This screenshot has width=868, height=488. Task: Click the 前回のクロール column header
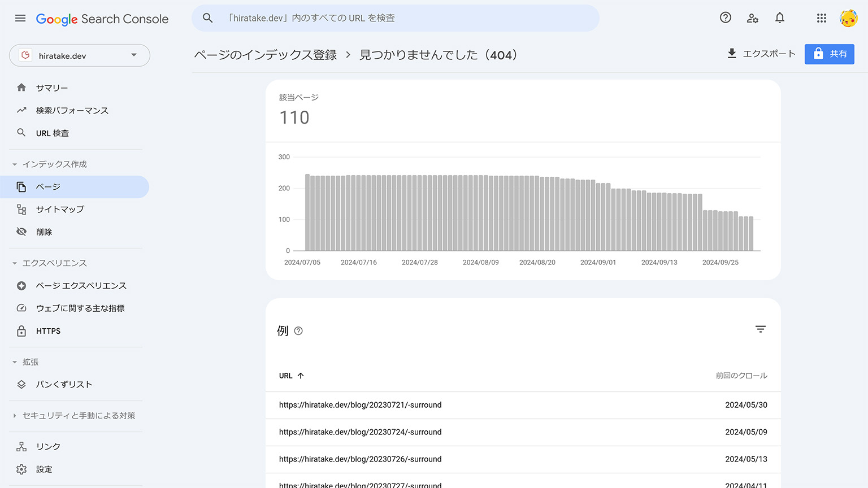[x=741, y=376]
